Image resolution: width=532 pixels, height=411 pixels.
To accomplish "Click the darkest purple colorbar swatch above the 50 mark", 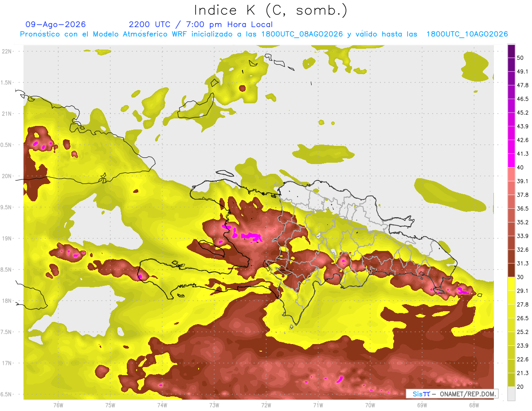I will click(511, 51).
